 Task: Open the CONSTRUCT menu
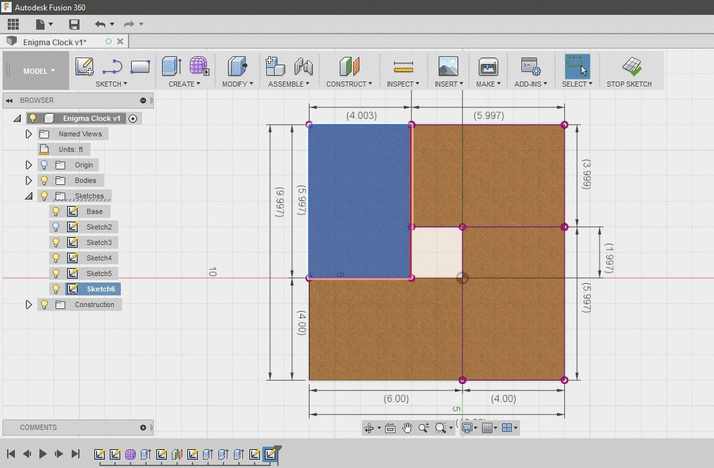tap(349, 84)
